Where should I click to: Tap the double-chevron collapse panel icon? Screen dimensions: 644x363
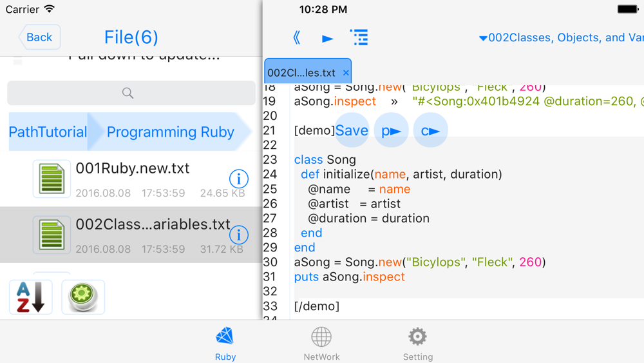coord(296,38)
